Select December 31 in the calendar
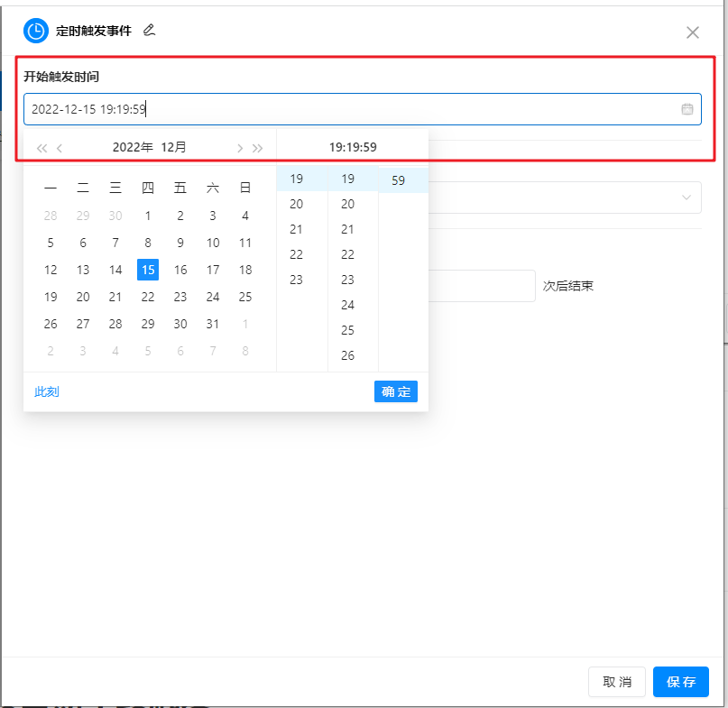Image resolution: width=728 pixels, height=708 pixels. (213, 324)
